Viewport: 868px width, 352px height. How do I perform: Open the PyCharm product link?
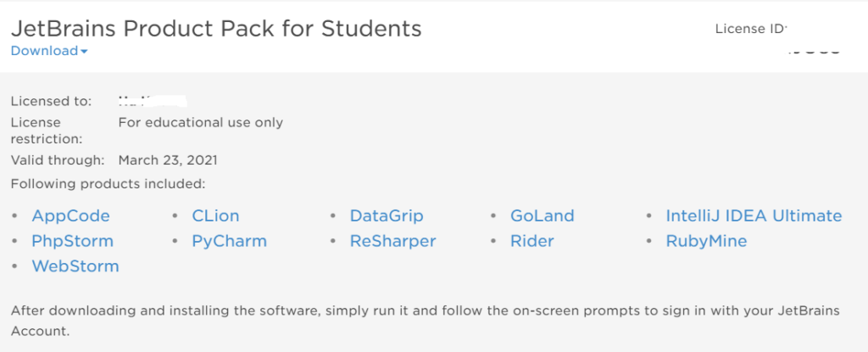229,241
